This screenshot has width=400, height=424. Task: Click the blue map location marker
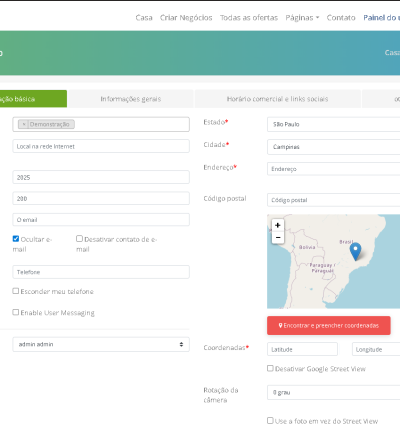click(355, 251)
